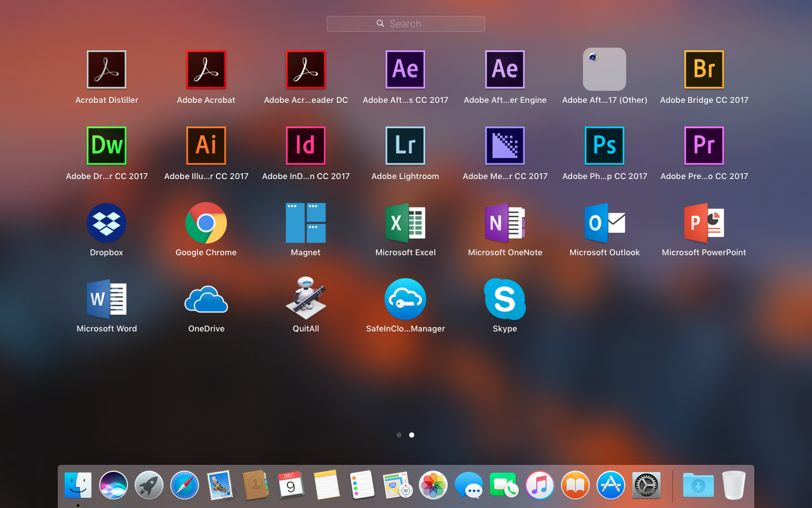Open Maps from the Dock
Viewport: 812px width, 508px height.
coord(398,486)
